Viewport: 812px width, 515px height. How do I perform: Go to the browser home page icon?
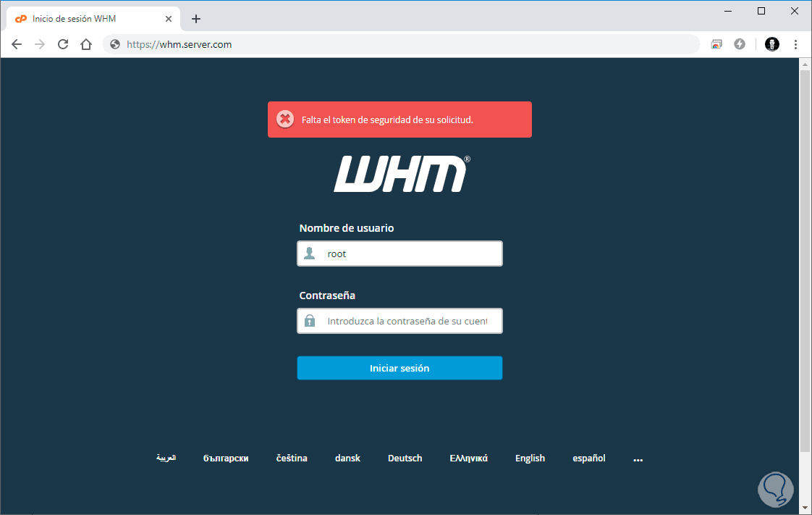(86, 45)
